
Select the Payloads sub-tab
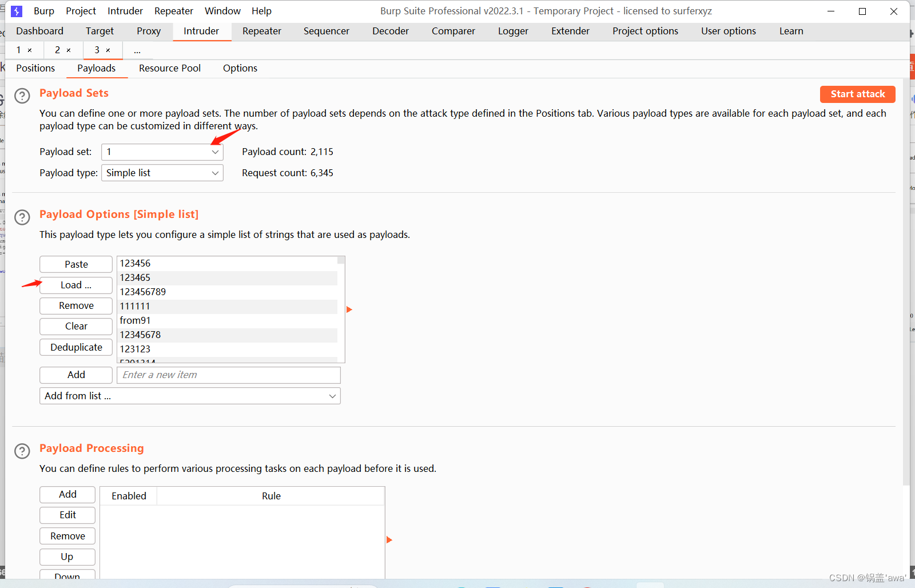point(96,68)
